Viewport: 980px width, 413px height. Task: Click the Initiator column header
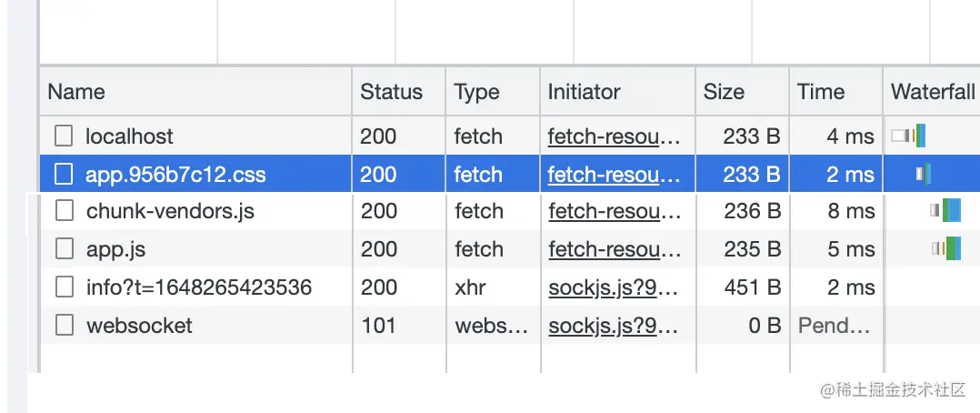pos(584,92)
